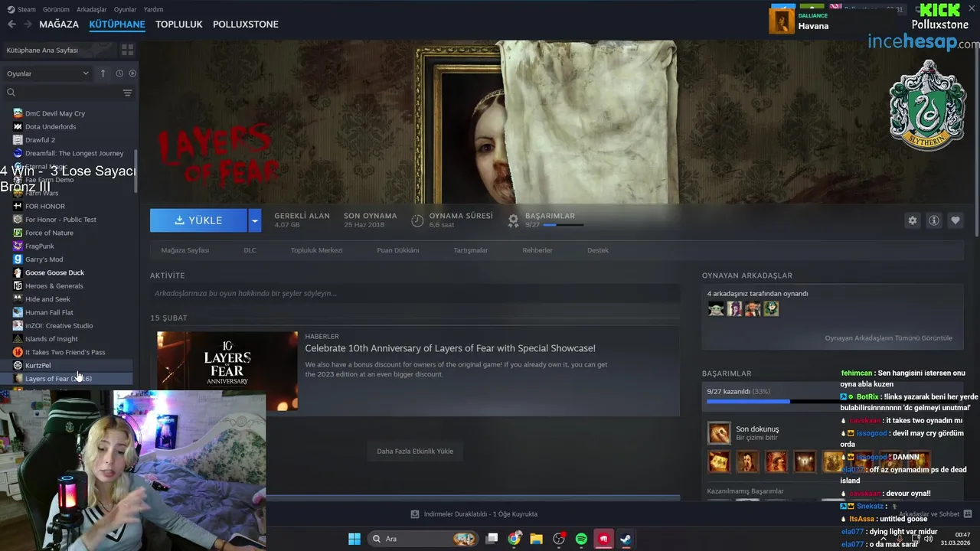Click Daha Fazla Etkinlik Yükle button
The image size is (980, 551).
[415, 452]
